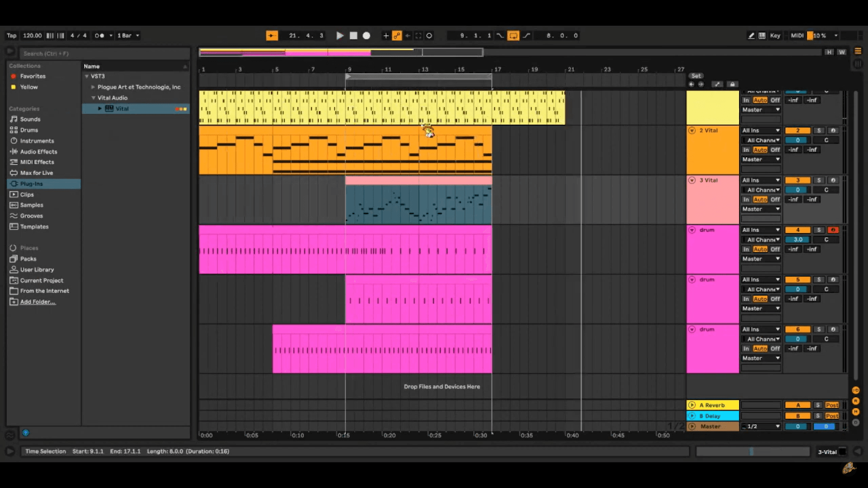The height and width of the screenshot is (488, 868).
Task: Toggle the metronome on
Action: 100,35
